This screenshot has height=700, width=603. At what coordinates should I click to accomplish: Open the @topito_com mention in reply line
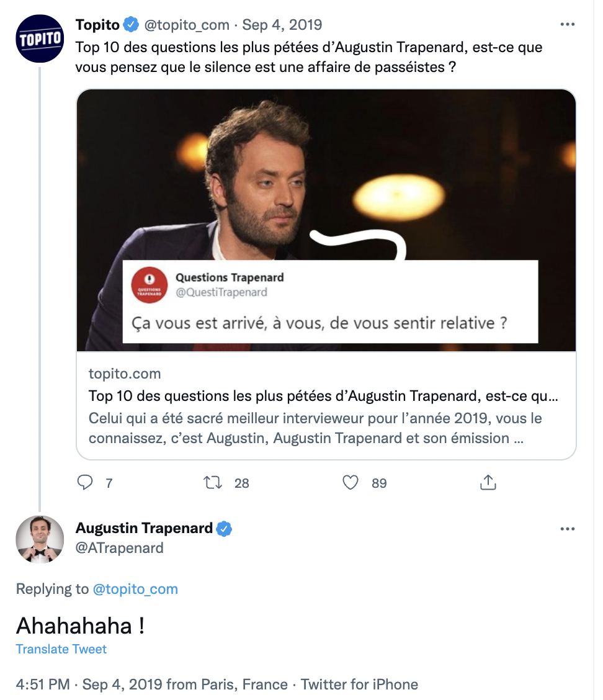point(135,589)
